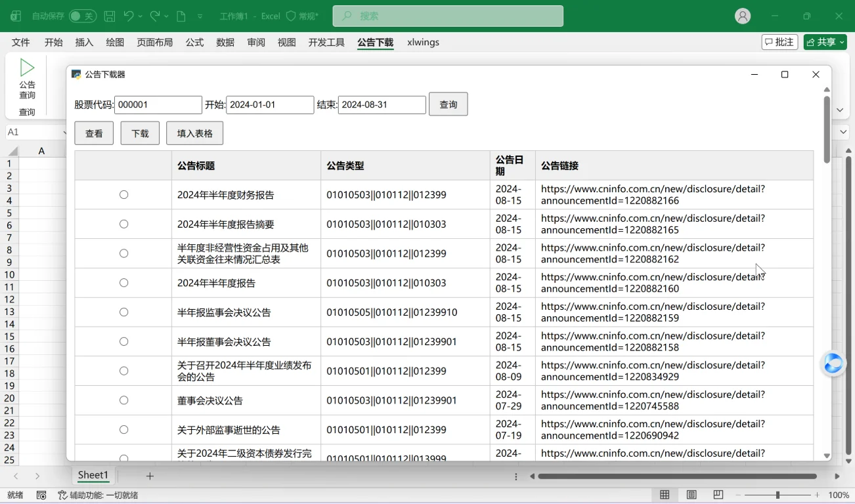Open the user account profile icon
The height and width of the screenshot is (504, 855).
point(743,16)
